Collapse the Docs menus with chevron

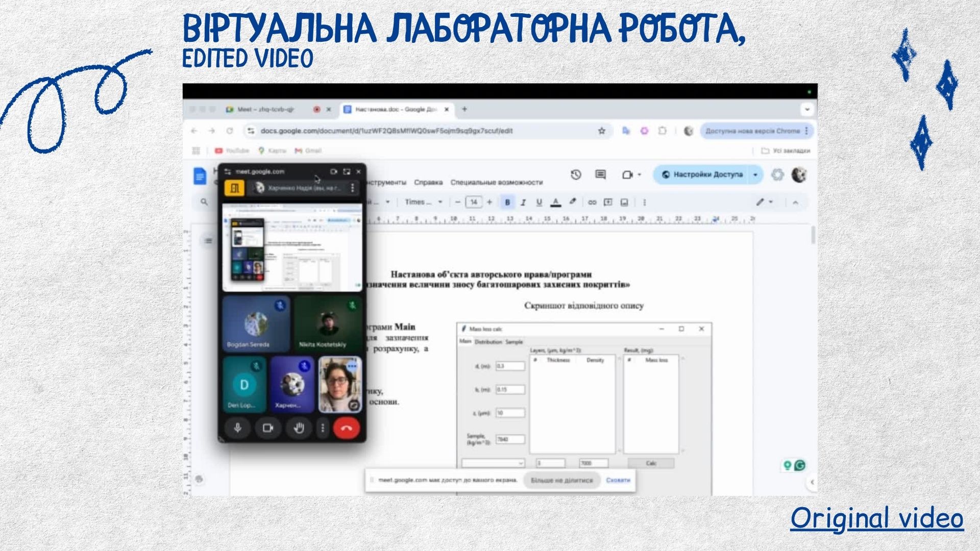click(795, 202)
